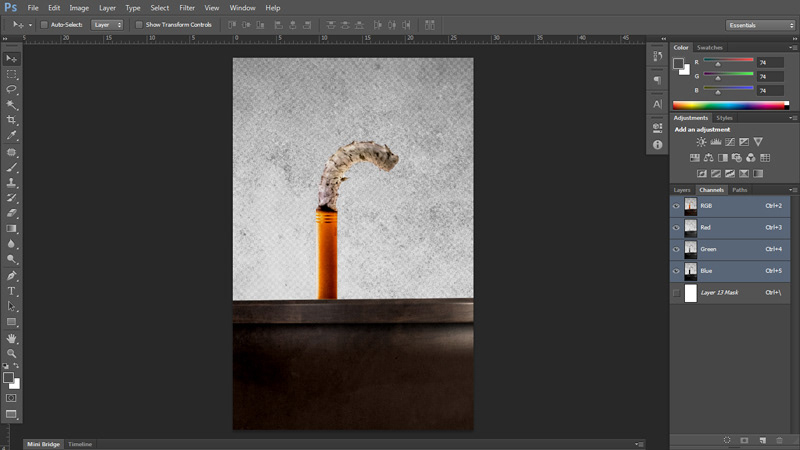Select the Horizontal Type tool

point(12,291)
